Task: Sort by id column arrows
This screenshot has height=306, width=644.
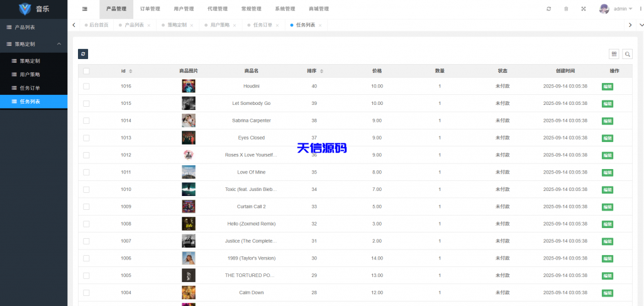Action: pyautogui.click(x=131, y=71)
